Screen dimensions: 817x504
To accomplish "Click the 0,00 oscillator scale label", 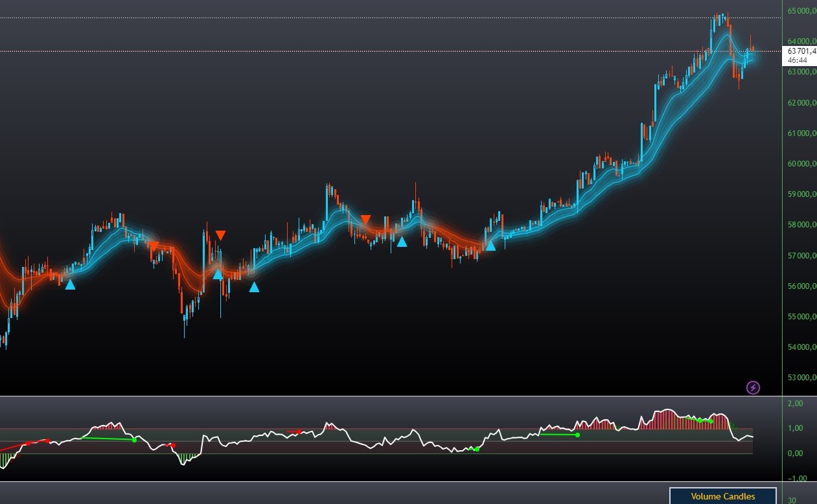I will [794, 453].
